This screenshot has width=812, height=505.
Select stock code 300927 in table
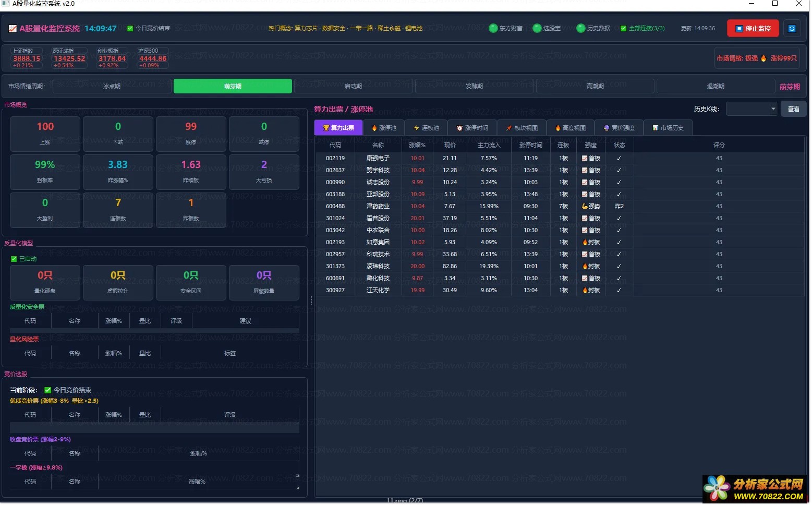[335, 290]
